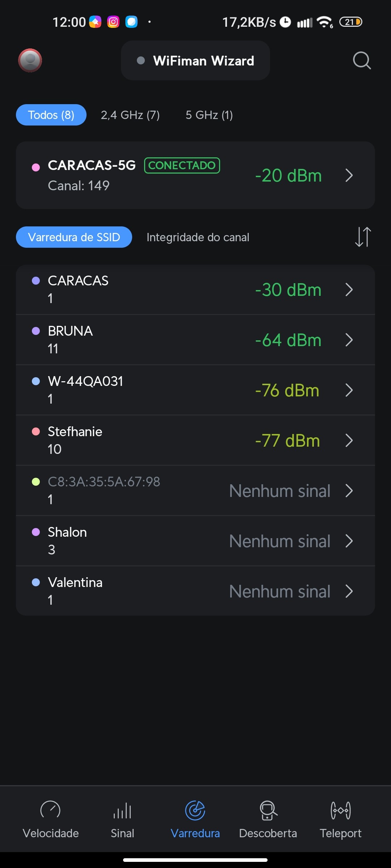Expand CARACAS-5G connected network details
The width and height of the screenshot is (391, 868).
tap(349, 175)
